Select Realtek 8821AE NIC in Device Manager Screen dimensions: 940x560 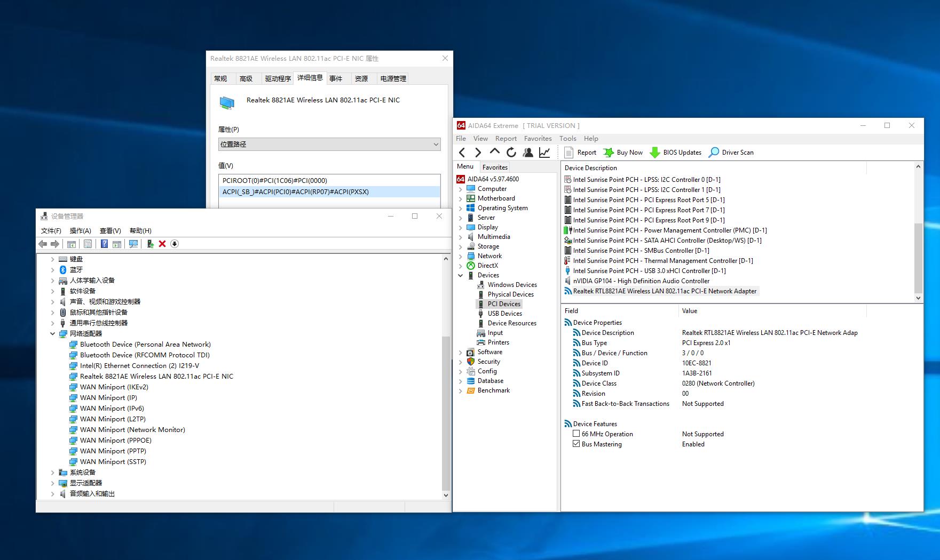point(156,377)
